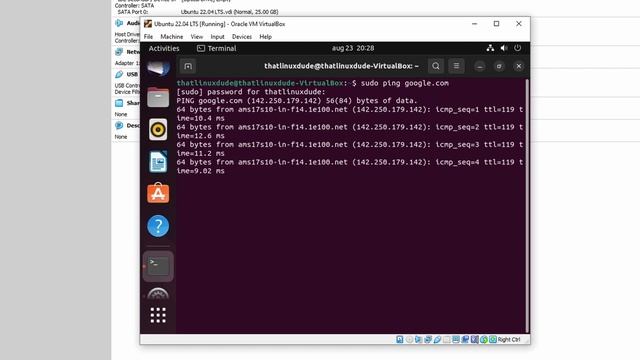Click the Description section in VirtualBox Manager
Screen dimensions: 640x360
tap(127, 125)
